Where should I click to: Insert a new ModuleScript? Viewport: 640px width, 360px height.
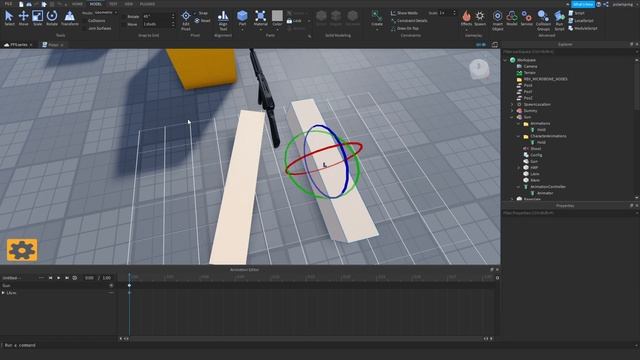click(x=582, y=29)
